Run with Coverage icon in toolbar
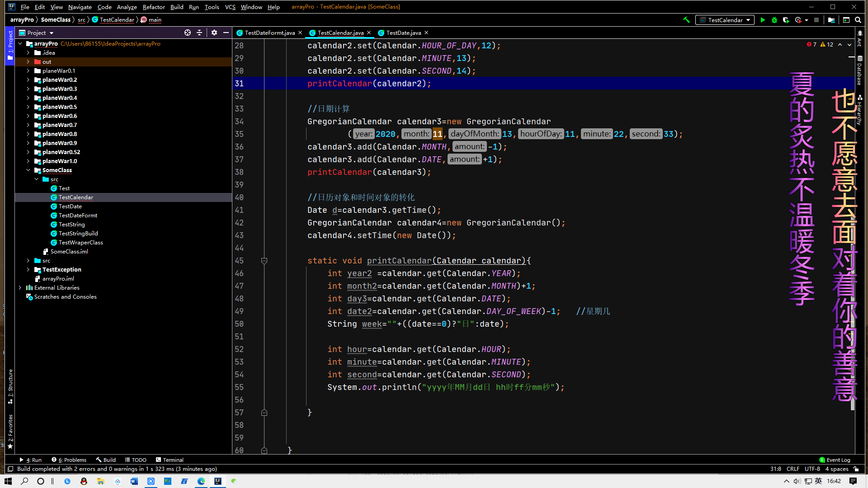The width and height of the screenshot is (868, 488). 786,20
